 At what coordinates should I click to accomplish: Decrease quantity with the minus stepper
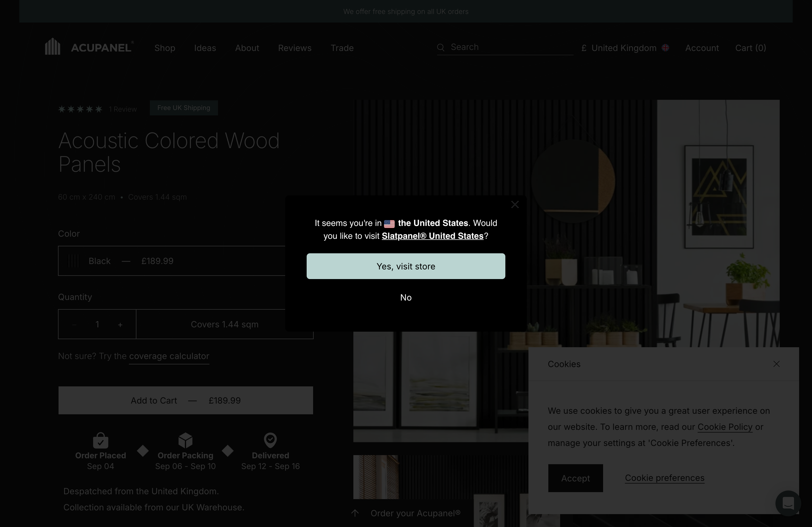(74, 324)
